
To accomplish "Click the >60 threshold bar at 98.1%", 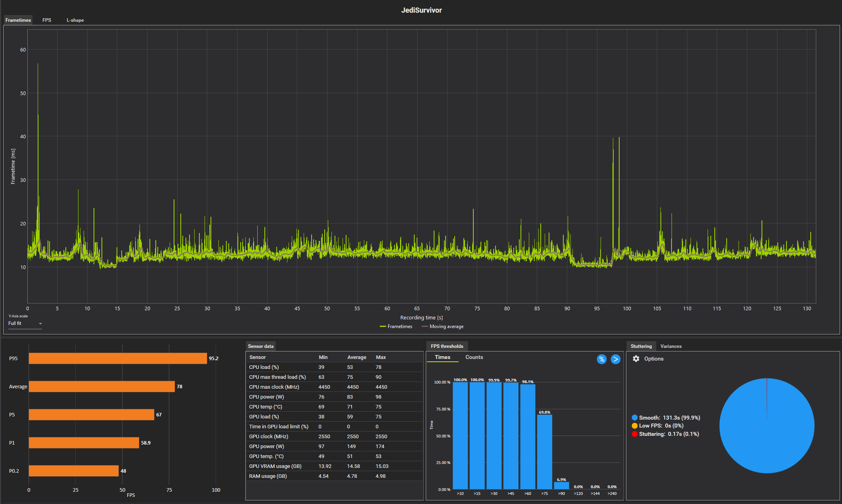I will [x=528, y=437].
